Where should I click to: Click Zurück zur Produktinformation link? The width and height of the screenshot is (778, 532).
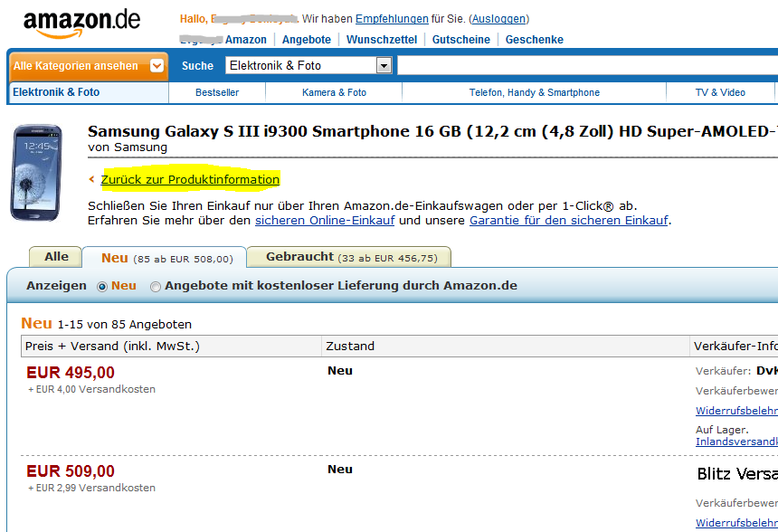[x=190, y=180]
